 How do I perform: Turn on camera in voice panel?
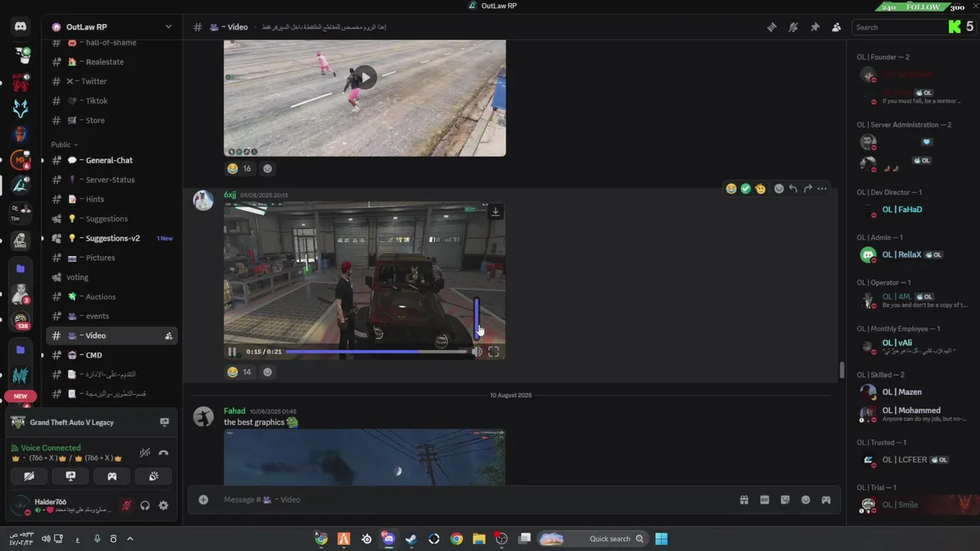pos(29,476)
